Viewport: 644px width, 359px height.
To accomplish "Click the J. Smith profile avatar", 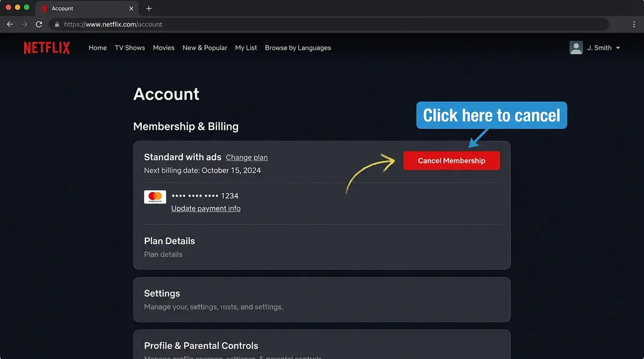I will (x=576, y=48).
